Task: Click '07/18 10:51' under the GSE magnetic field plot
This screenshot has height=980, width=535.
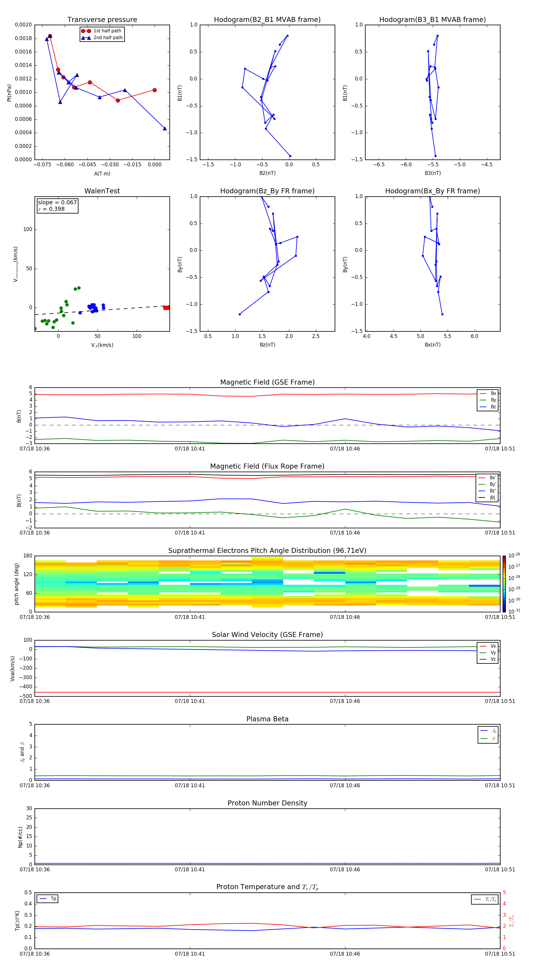Action: click(500, 449)
